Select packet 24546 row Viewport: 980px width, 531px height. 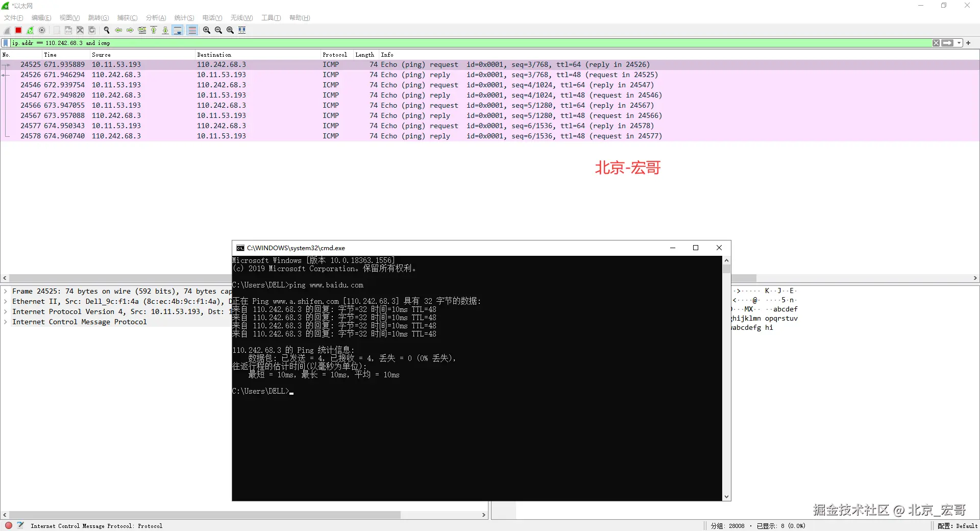click(x=490, y=85)
